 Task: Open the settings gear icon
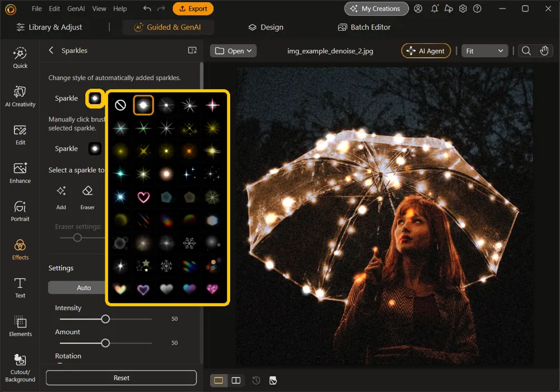coord(463,8)
